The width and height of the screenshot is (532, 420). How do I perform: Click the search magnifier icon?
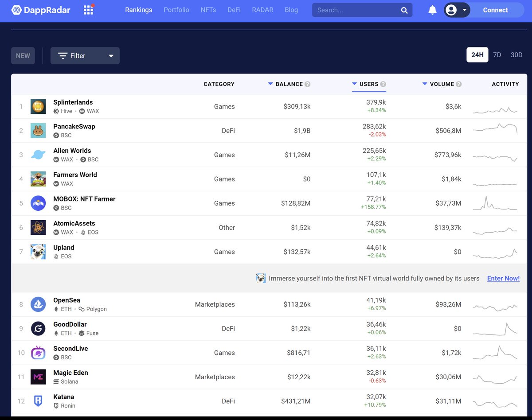pyautogui.click(x=404, y=10)
